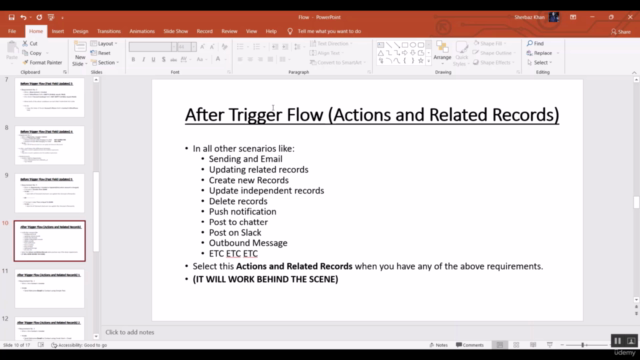
Task: Click the Reset slide button
Action: click(x=101, y=53)
